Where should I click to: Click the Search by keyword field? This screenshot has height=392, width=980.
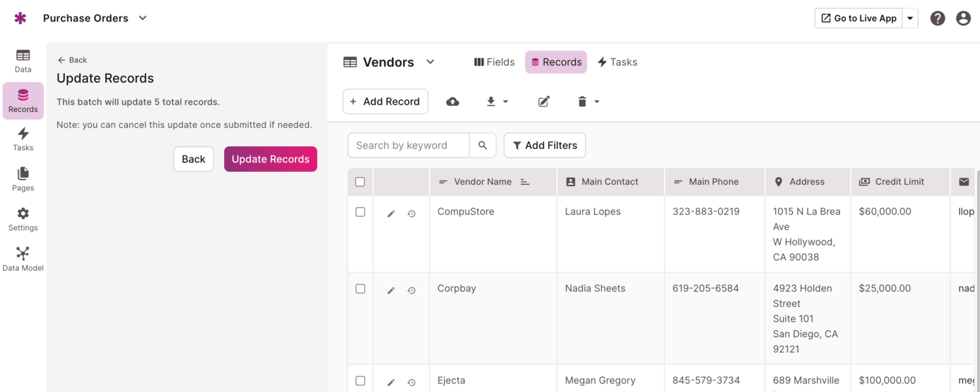(x=408, y=146)
